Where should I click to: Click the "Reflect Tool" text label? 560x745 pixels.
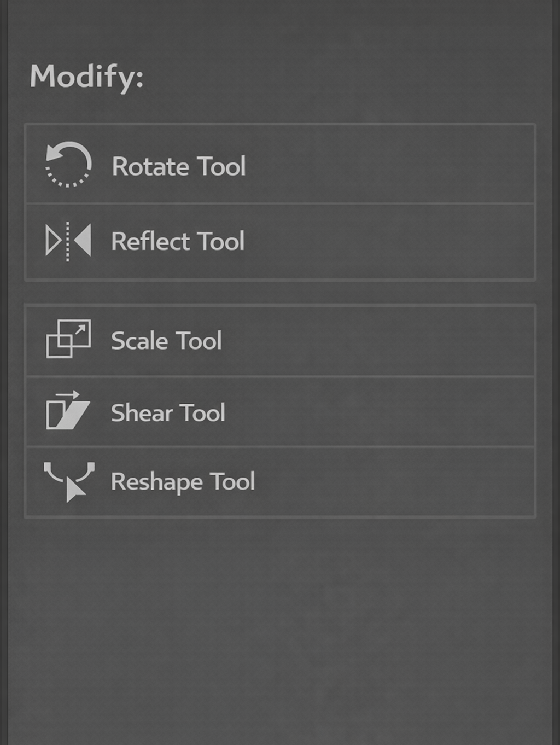(x=178, y=241)
